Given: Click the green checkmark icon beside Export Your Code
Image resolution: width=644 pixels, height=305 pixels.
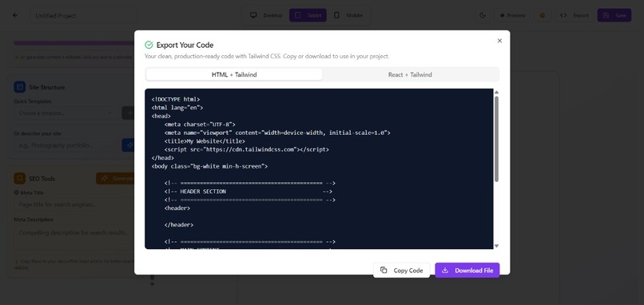Looking at the screenshot, I should 149,46.
